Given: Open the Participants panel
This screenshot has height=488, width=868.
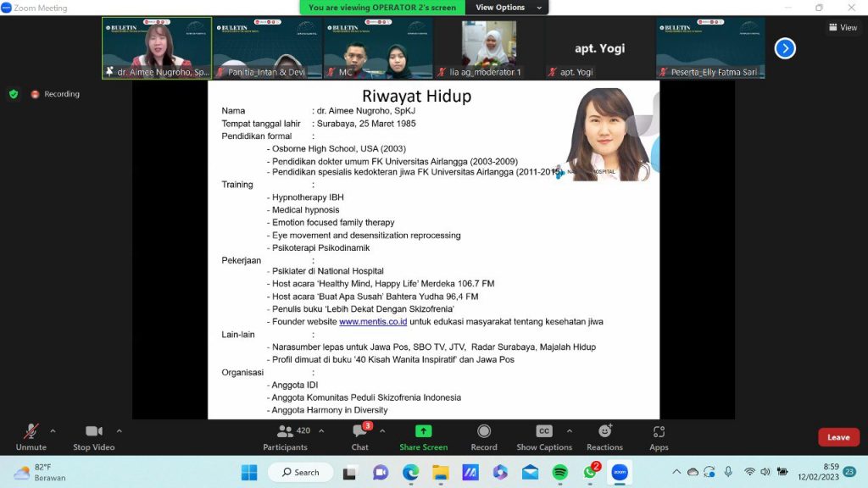Looking at the screenshot, I should (x=286, y=436).
